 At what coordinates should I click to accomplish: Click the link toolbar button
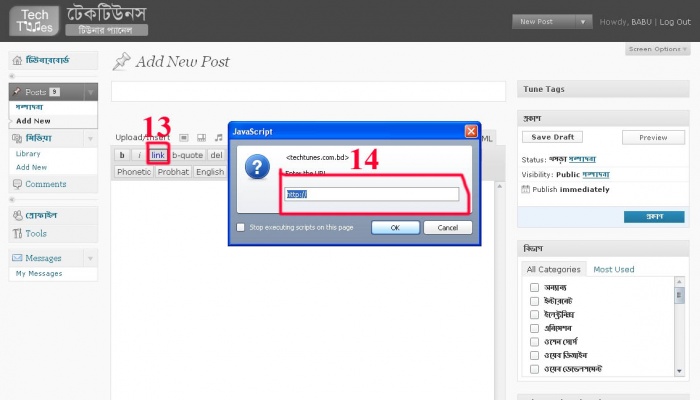tap(158, 155)
